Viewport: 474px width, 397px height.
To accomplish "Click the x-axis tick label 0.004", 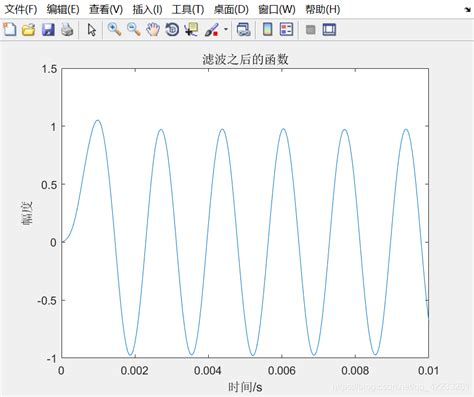I will (208, 370).
